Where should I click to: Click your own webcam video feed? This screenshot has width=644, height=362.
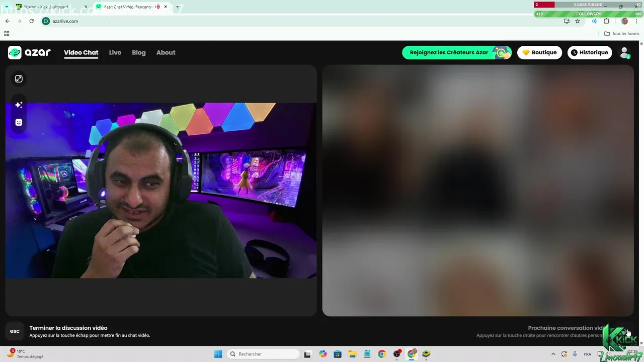[161, 191]
